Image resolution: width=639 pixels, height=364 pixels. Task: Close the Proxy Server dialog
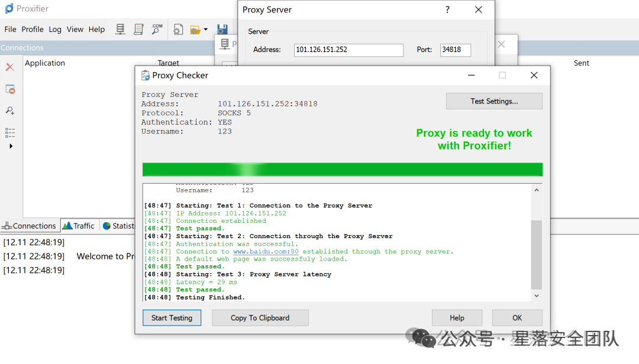tap(479, 10)
